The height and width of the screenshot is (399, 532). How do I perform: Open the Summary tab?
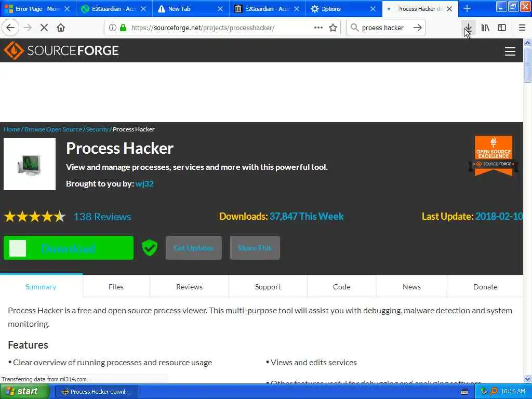coord(41,287)
